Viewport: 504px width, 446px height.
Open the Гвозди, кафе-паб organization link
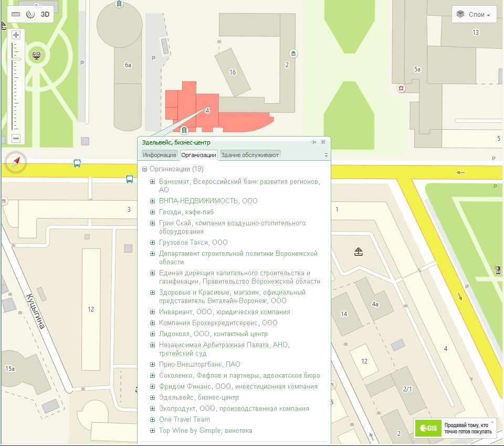(186, 212)
